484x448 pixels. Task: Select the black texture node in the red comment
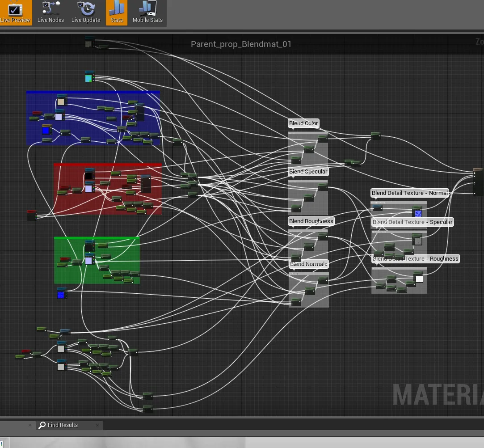click(89, 174)
